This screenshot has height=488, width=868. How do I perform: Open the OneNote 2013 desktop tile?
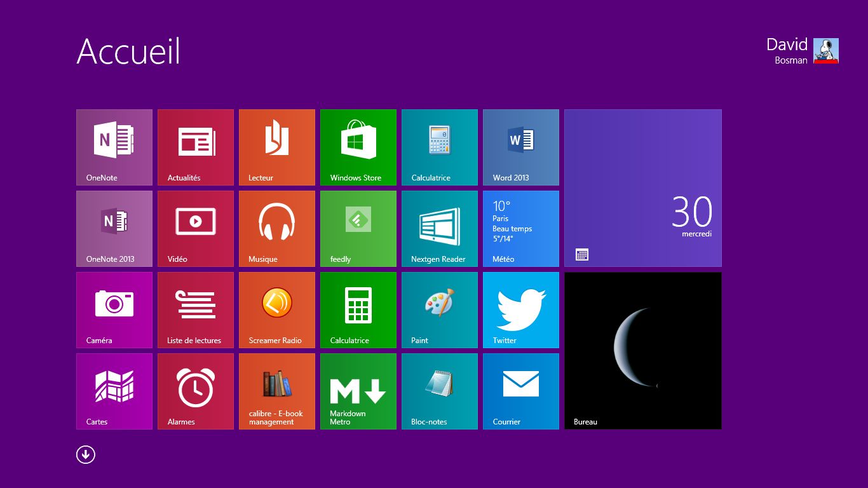coord(114,229)
